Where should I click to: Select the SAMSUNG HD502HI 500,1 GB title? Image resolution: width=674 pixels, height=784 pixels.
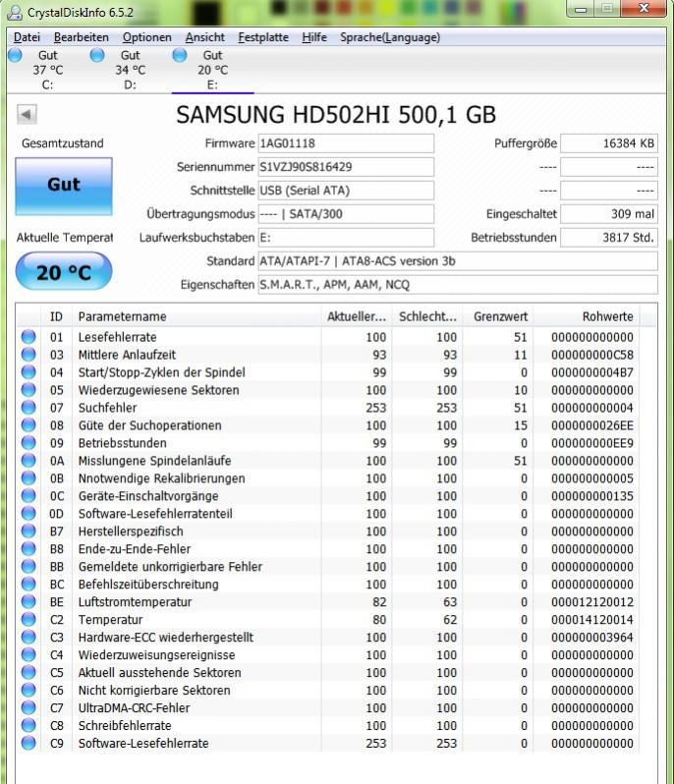(x=336, y=115)
